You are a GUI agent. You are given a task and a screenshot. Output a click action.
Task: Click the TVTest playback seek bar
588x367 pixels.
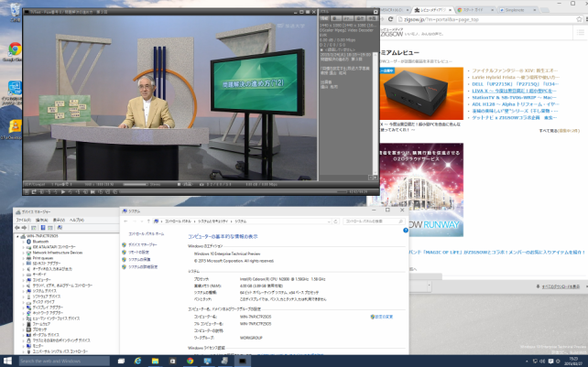click(233, 192)
